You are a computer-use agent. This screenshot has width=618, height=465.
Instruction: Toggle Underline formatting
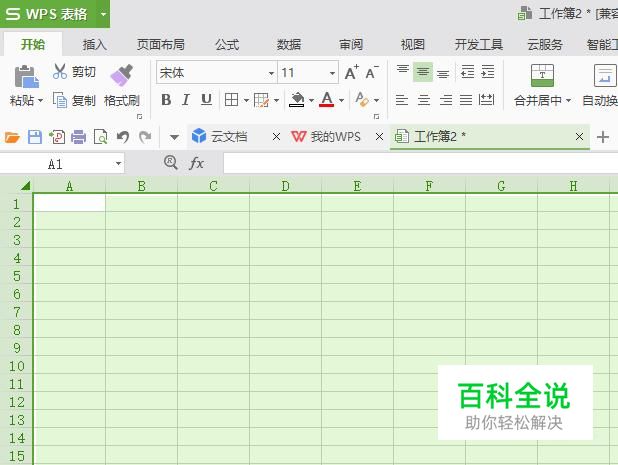click(x=206, y=100)
